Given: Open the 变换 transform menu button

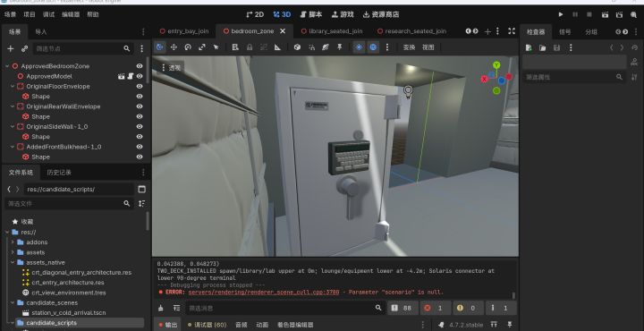Looking at the screenshot, I should pyautogui.click(x=409, y=47).
